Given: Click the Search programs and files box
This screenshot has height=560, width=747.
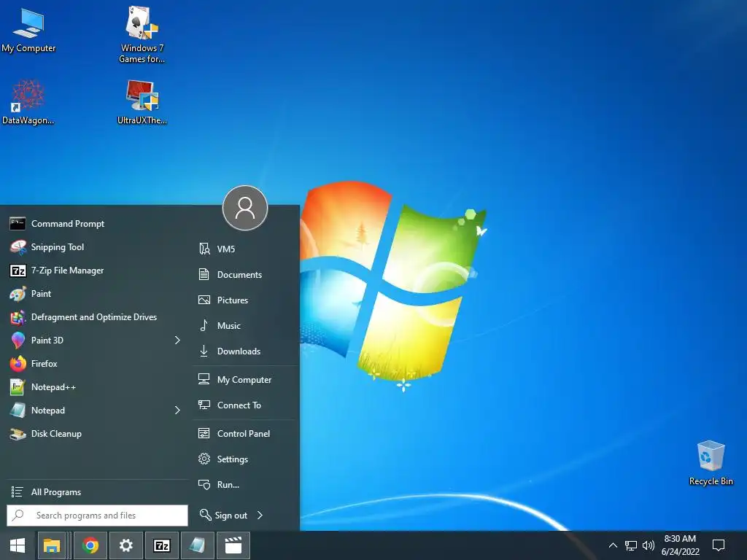Looking at the screenshot, I should (x=97, y=516).
